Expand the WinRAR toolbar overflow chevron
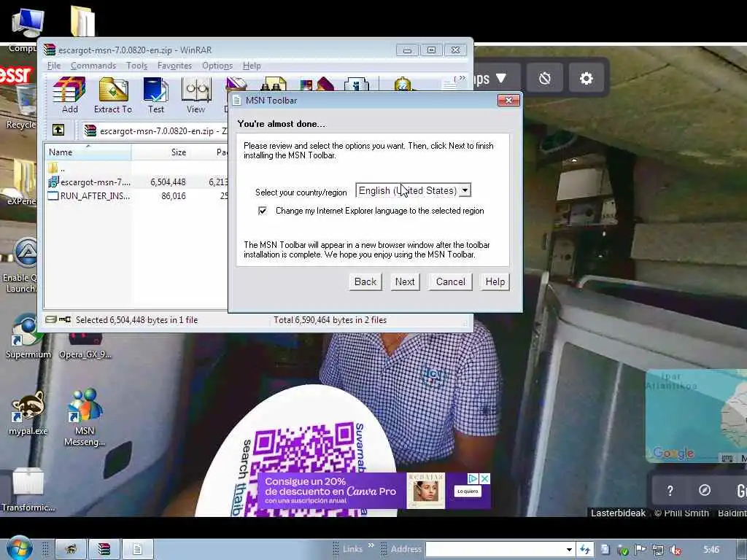747x560 pixels. click(x=460, y=79)
